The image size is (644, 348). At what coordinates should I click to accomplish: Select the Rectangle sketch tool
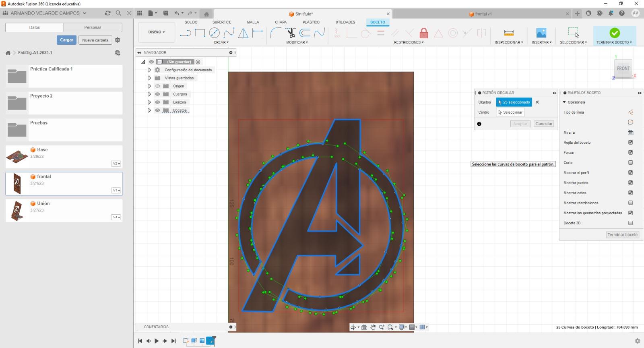[x=200, y=33]
